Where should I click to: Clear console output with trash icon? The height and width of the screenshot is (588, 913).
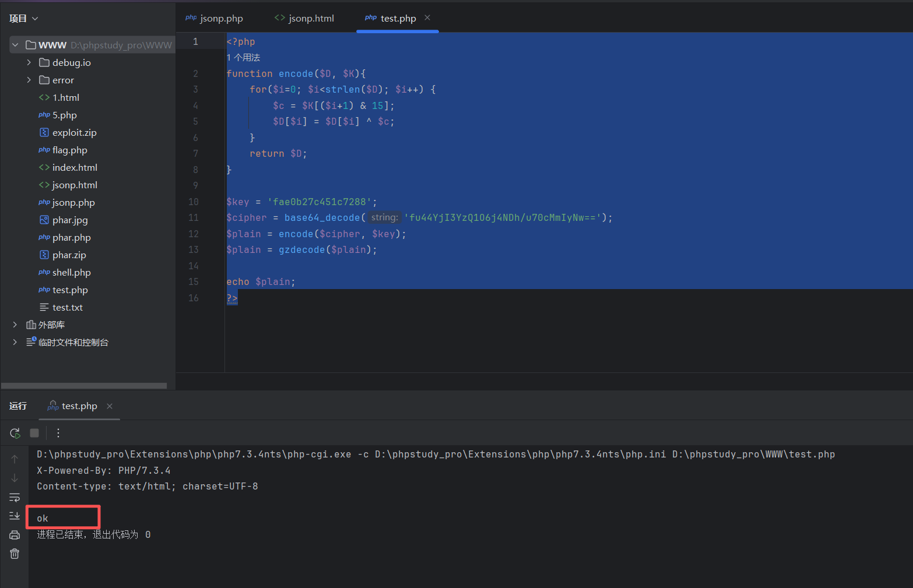15,554
